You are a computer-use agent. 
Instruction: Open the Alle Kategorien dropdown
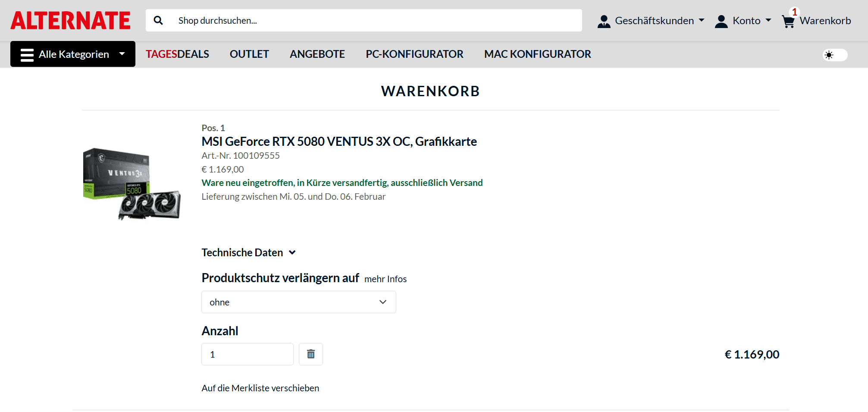point(73,54)
